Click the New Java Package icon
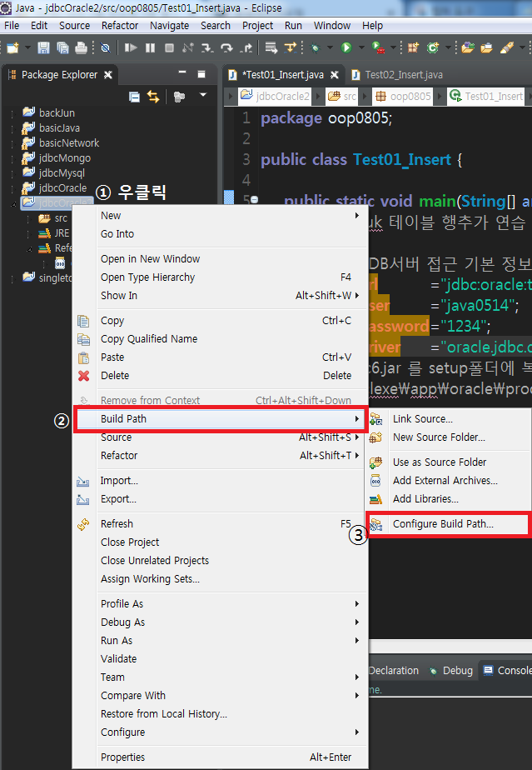 pos(414,47)
